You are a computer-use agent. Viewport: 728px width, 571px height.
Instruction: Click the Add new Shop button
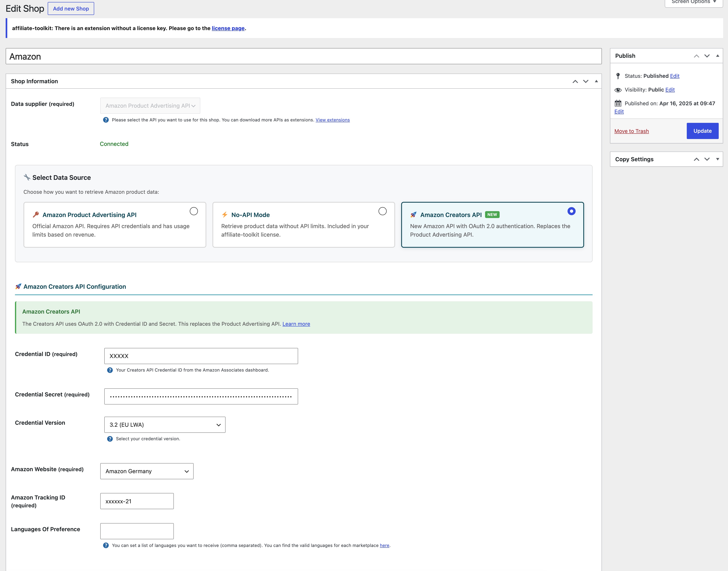pyautogui.click(x=71, y=9)
